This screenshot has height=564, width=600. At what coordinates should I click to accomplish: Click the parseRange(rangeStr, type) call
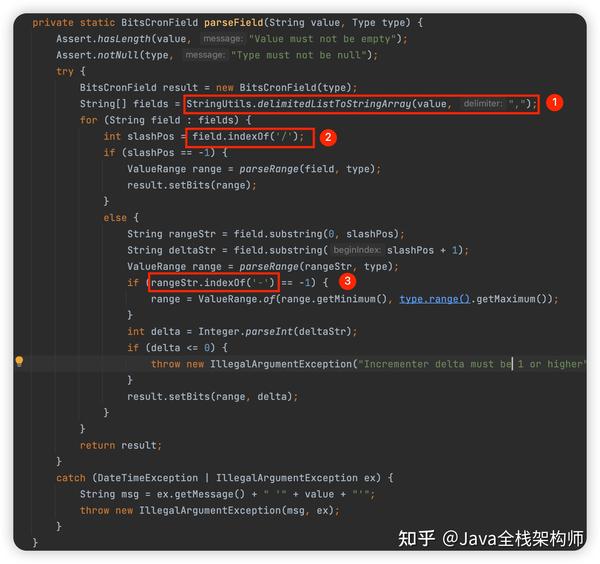pyautogui.click(x=316, y=267)
